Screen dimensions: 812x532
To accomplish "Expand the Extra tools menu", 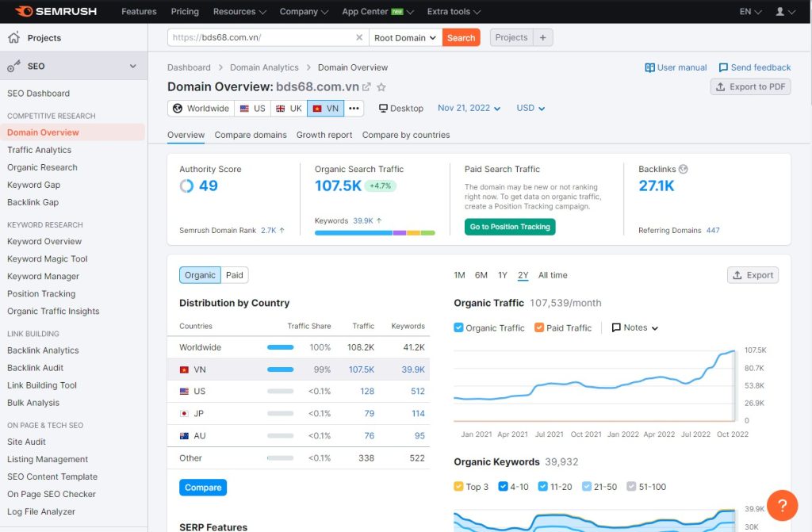I will point(454,11).
